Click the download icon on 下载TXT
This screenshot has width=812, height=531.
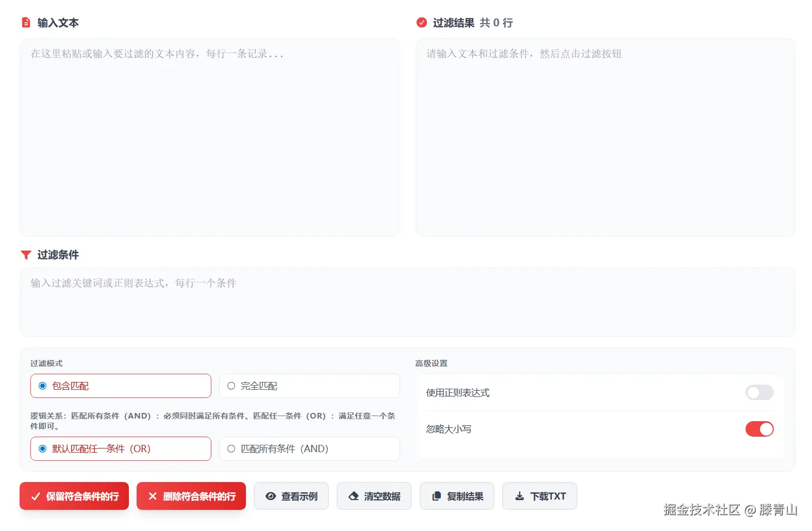(520, 496)
